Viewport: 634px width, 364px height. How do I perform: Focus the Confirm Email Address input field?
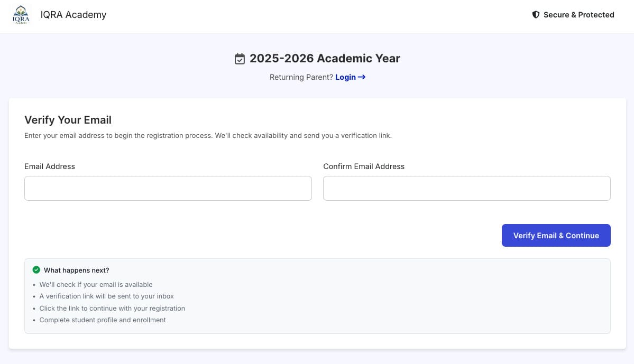(x=466, y=188)
